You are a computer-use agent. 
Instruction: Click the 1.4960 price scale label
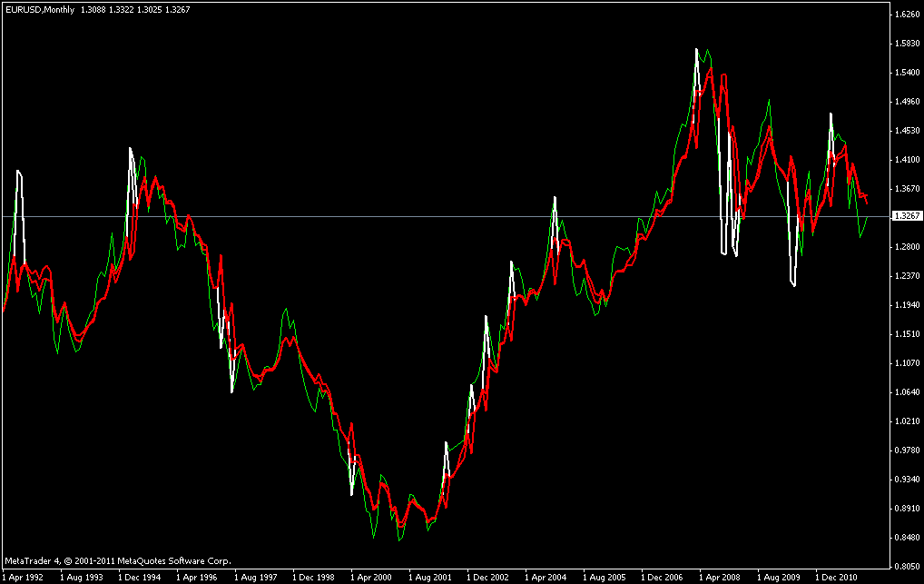coord(907,102)
